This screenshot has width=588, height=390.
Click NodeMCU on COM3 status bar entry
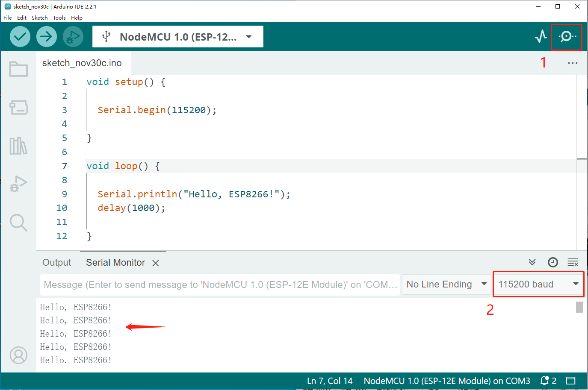(x=447, y=381)
